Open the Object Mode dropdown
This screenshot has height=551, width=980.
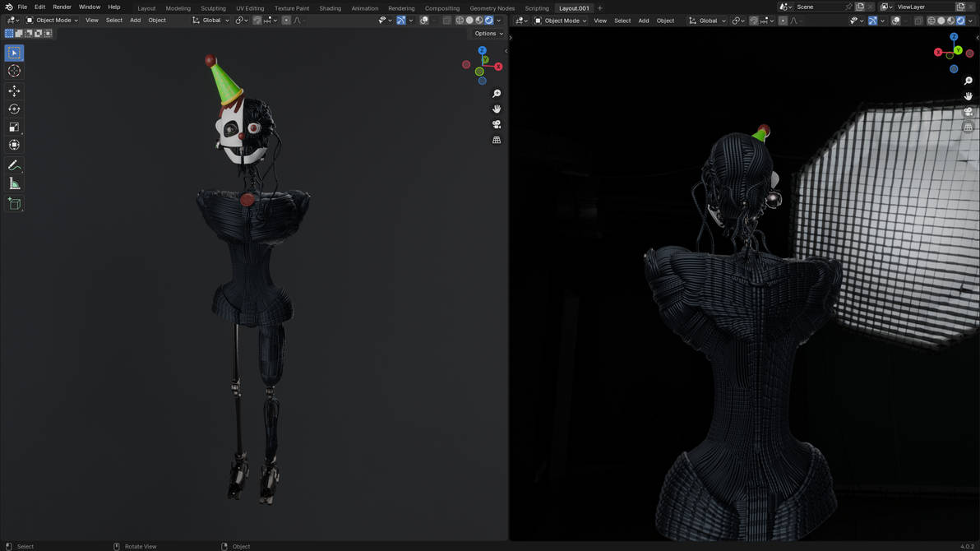[53, 20]
